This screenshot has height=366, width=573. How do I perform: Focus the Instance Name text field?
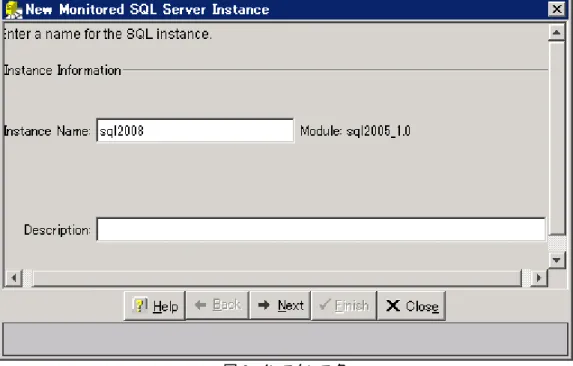[x=195, y=130]
